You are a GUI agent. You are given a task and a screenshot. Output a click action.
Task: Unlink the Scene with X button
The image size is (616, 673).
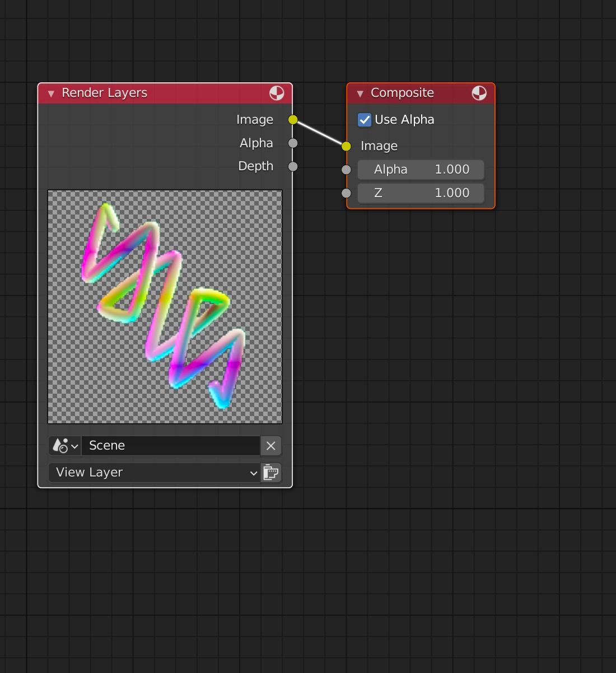[271, 446]
